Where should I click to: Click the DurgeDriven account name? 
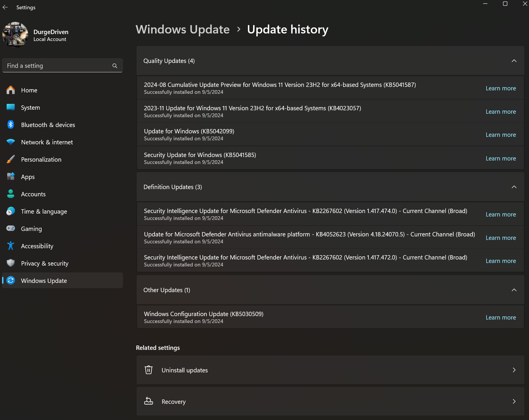tap(51, 32)
